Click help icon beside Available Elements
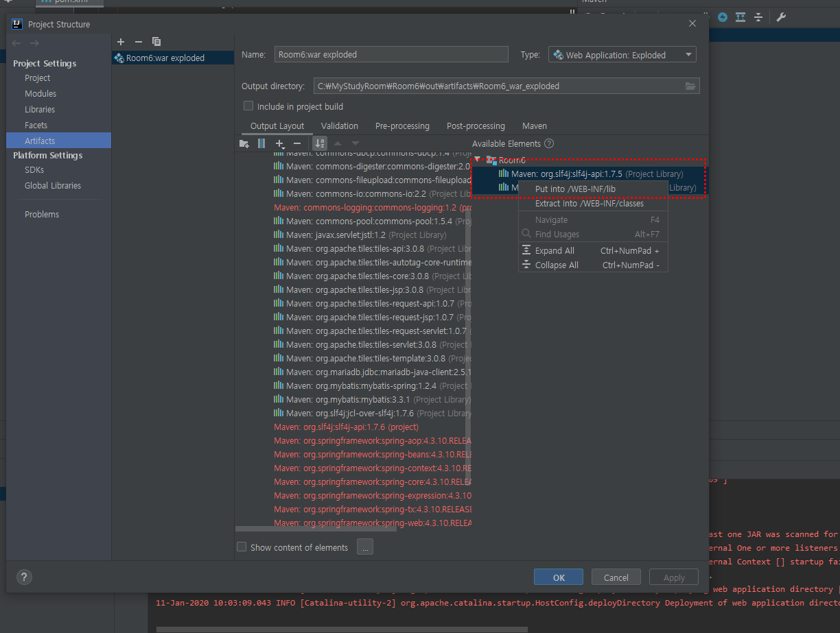The height and width of the screenshot is (633, 840). [x=549, y=143]
